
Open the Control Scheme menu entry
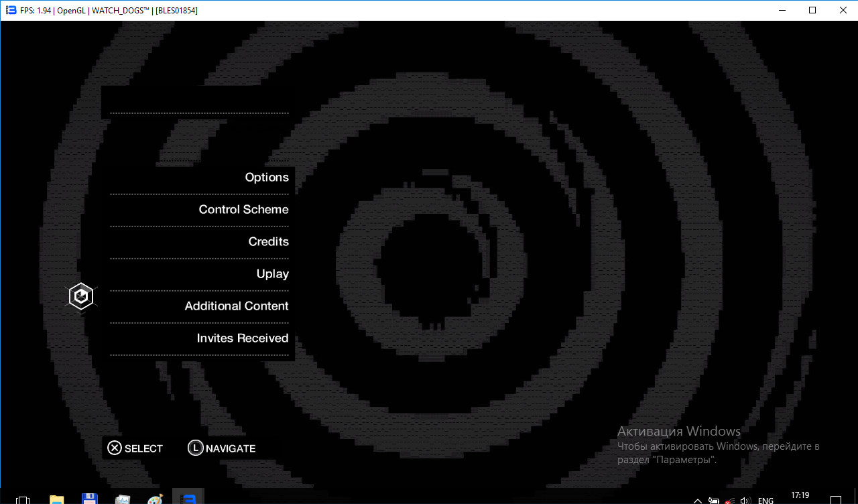pyautogui.click(x=243, y=210)
